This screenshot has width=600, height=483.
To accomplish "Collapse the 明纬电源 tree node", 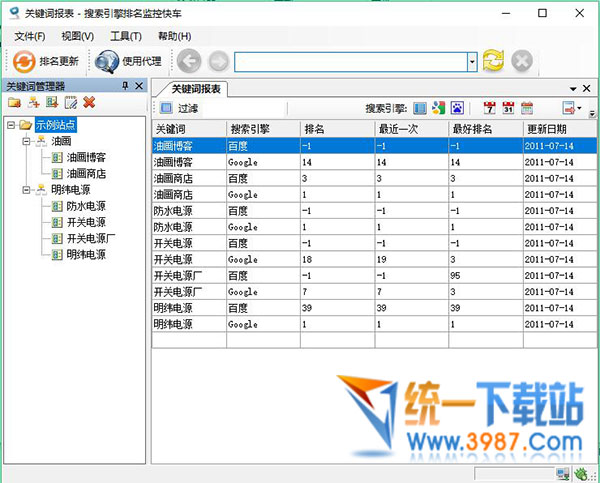I will (27, 190).
